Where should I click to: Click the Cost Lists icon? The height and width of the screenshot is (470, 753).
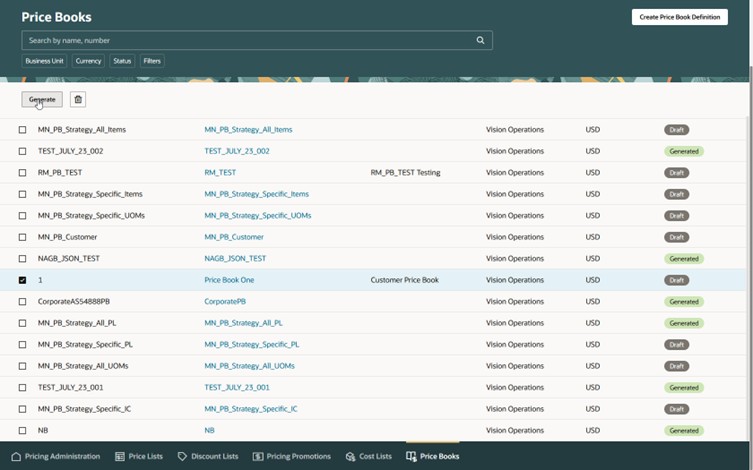coord(350,456)
